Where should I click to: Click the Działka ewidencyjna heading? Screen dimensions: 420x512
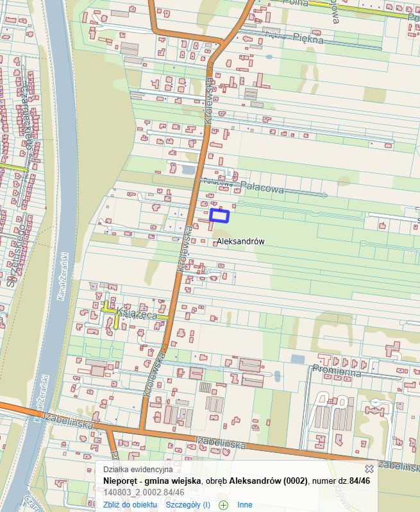tap(138, 470)
